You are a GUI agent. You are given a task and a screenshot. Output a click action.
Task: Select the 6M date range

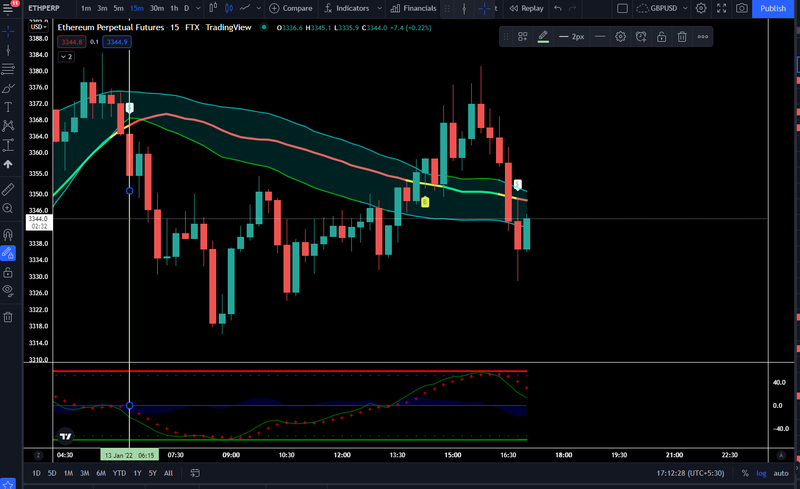click(x=101, y=473)
